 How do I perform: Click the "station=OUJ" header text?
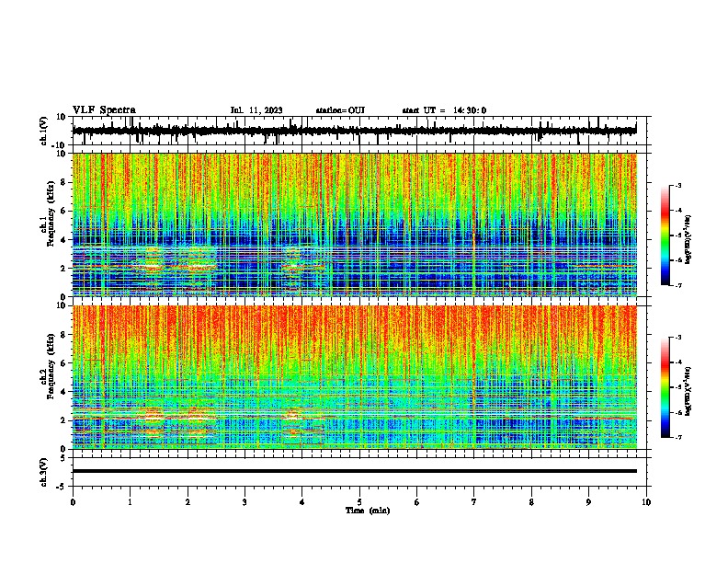(340, 110)
